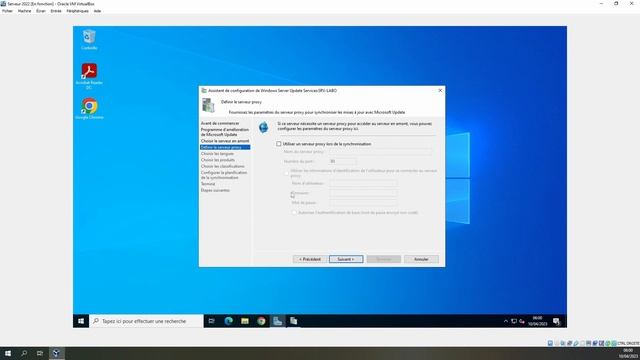Click the VirtualBox hard disk status icon
Viewport: 640px width, 360px height.
(x=550, y=343)
